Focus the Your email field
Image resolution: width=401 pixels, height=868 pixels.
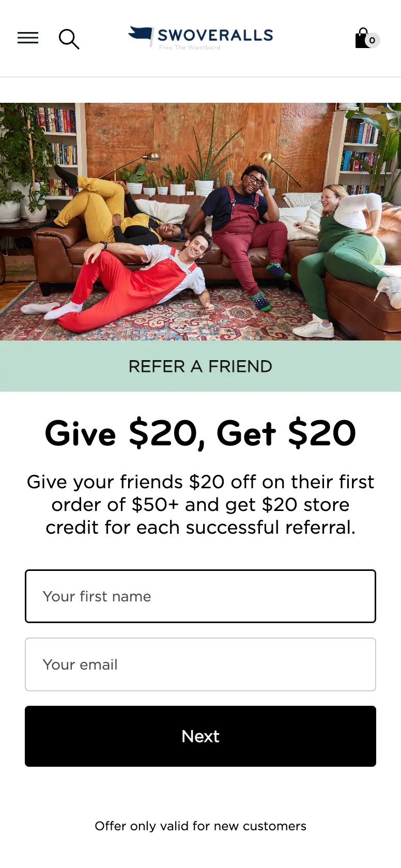[201, 664]
